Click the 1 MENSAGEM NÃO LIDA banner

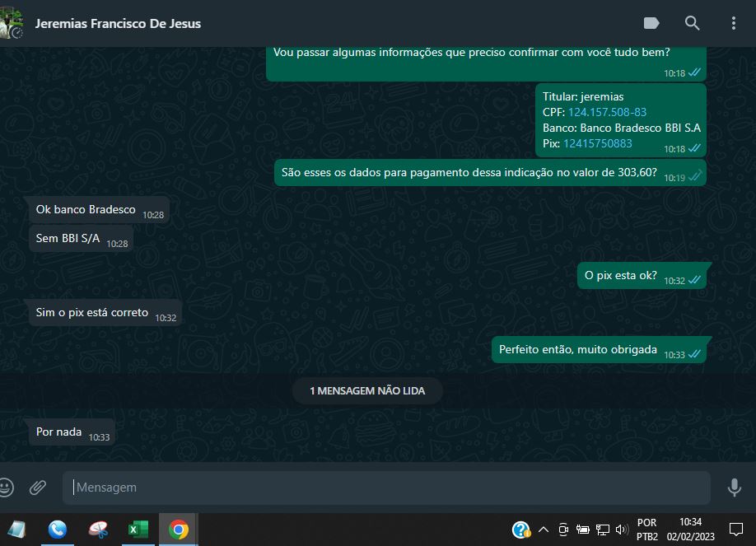point(367,391)
